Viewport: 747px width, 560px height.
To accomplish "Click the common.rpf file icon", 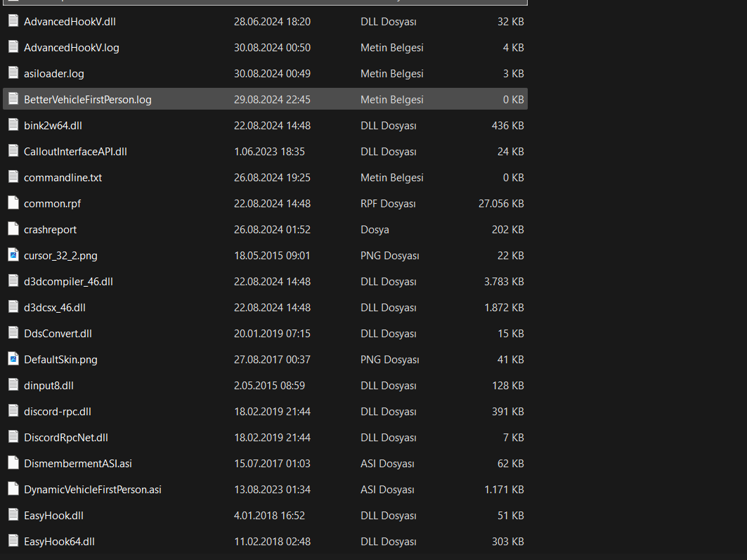I will pos(13,203).
